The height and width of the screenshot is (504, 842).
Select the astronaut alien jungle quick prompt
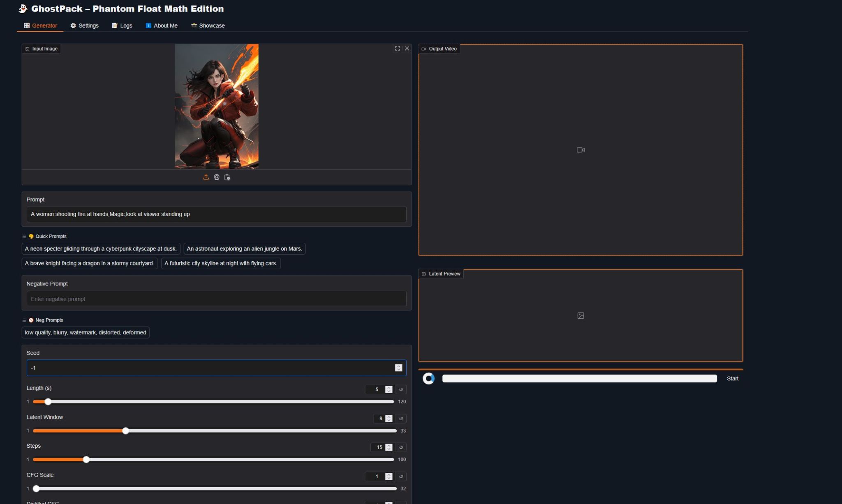point(244,249)
